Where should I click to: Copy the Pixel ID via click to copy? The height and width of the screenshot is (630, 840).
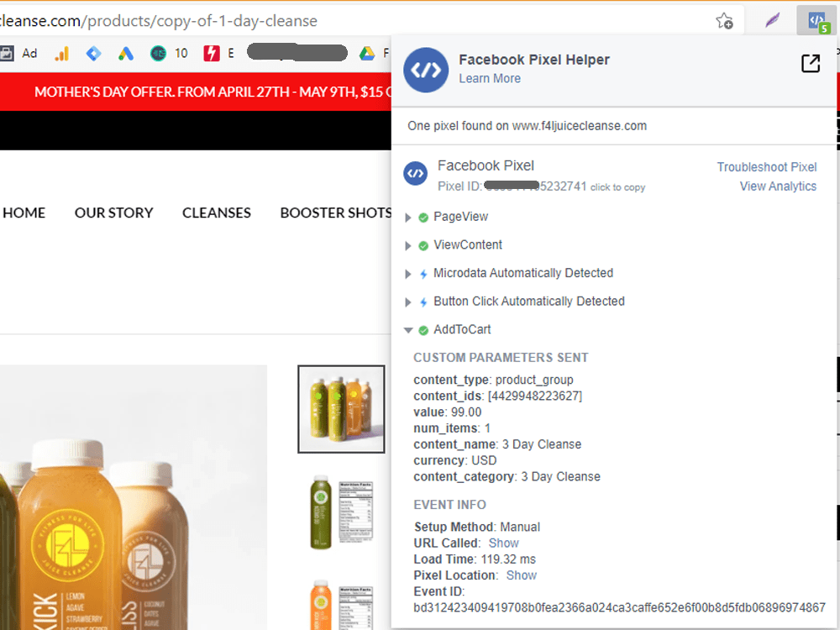617,187
